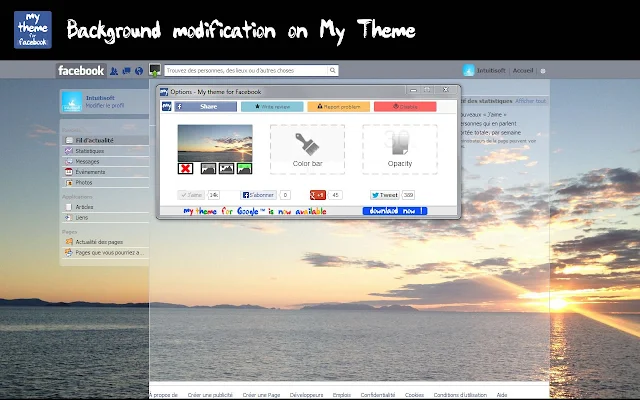640x400 pixels.
Task: Open Emplois footer link
Action: 342,395
